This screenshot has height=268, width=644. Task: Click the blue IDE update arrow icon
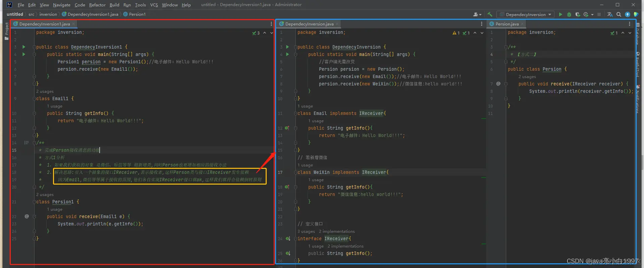coord(627,14)
